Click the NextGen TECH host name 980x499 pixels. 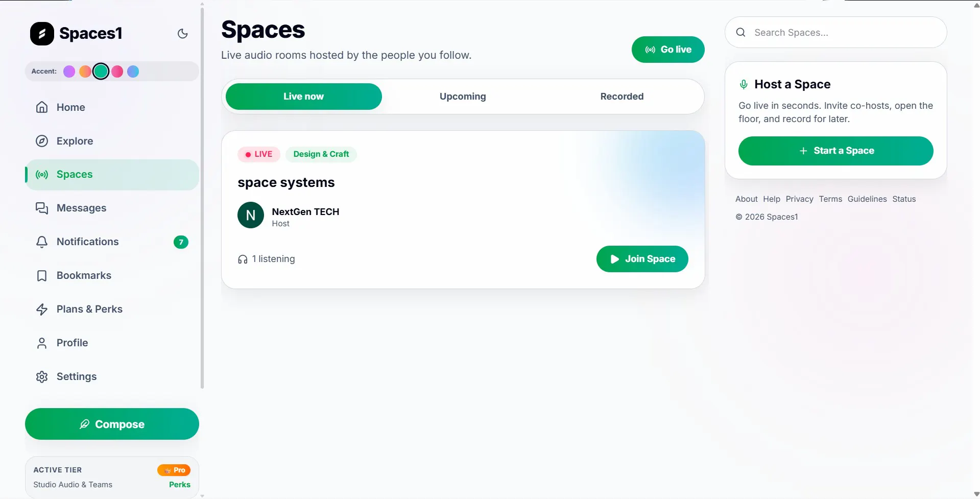305,212
